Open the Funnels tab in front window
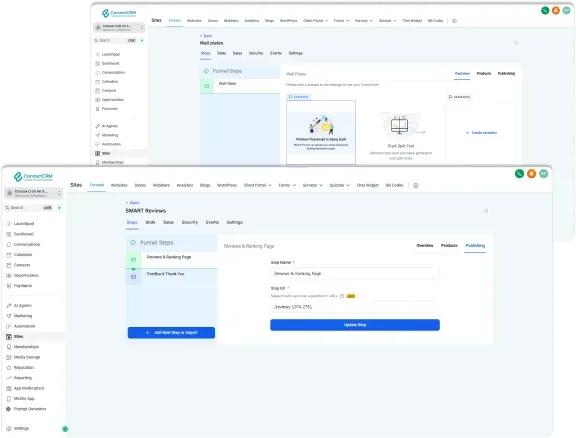Viewport: 576px width, 438px height. click(97, 185)
